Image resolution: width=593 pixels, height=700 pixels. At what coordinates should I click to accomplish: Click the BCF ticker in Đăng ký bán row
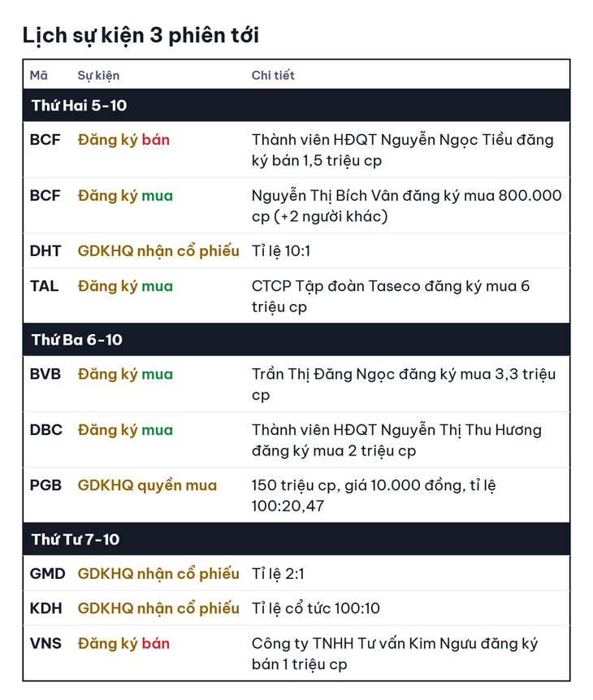[x=45, y=140]
